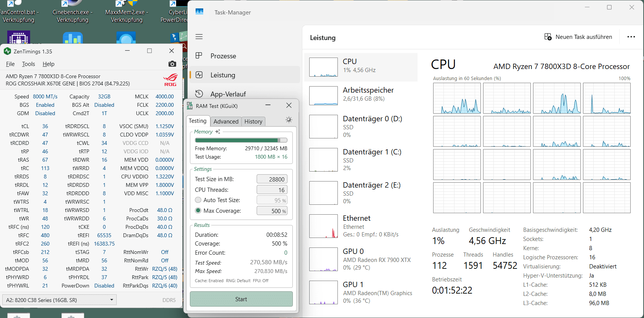This screenshot has height=318, width=644.
Task: Open the A2: 8200 C38 Series module dropdown
Action: pyautogui.click(x=59, y=300)
